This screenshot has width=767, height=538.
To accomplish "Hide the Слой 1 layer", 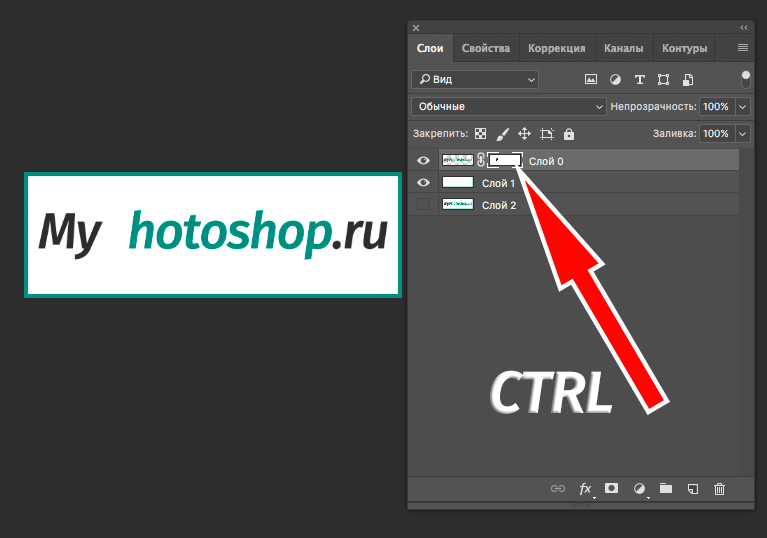I will pyautogui.click(x=423, y=182).
